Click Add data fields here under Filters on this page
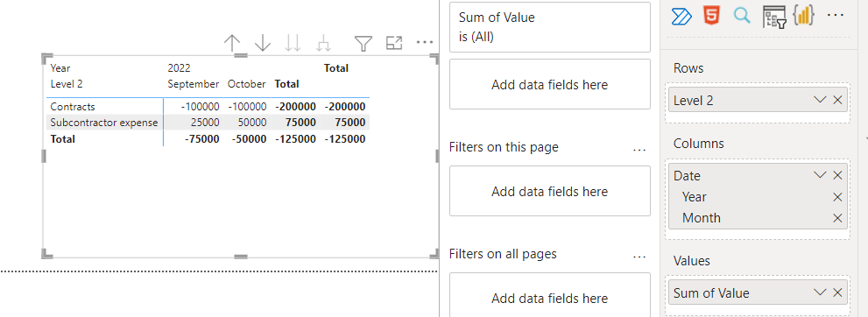Image resolution: width=868 pixels, height=317 pixels. point(550,192)
